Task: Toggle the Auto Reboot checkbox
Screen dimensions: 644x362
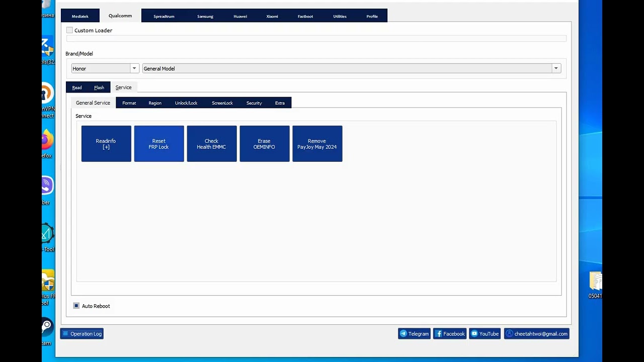Action: tap(76, 306)
